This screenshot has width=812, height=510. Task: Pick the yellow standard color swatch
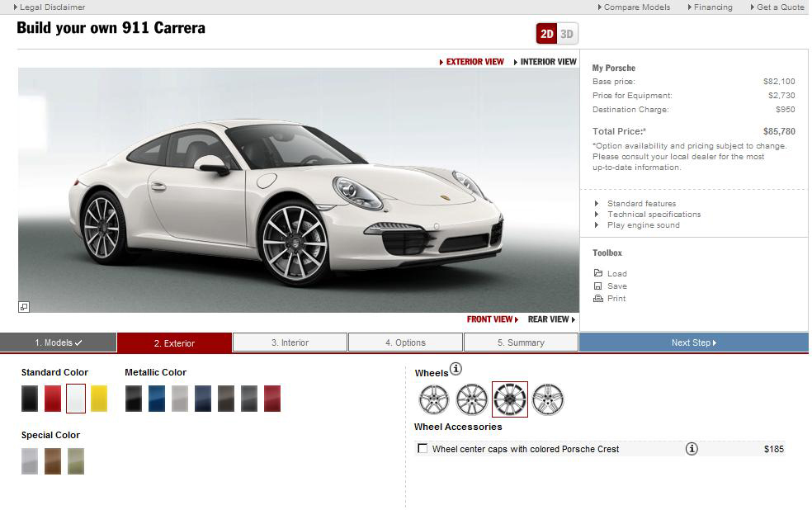[x=99, y=399]
